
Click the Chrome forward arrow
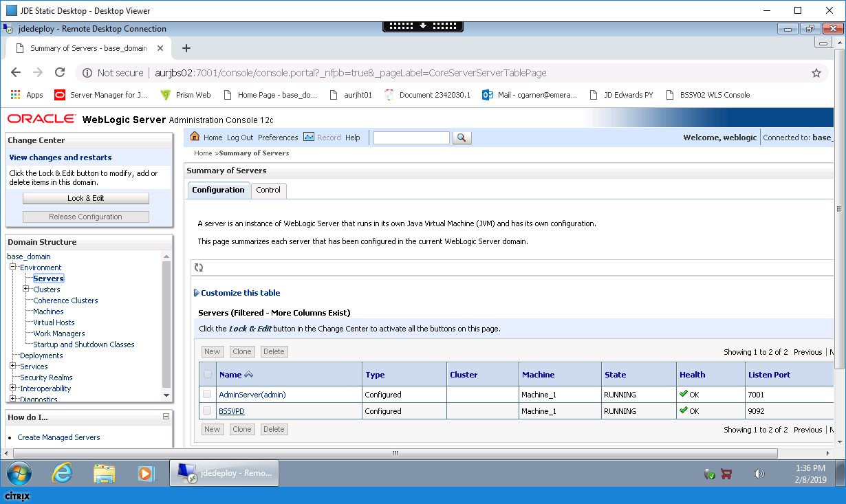(38, 73)
